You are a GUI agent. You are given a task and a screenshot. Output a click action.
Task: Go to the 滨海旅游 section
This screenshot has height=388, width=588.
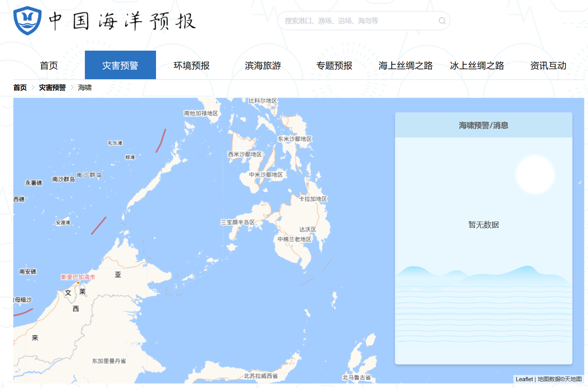[263, 65]
